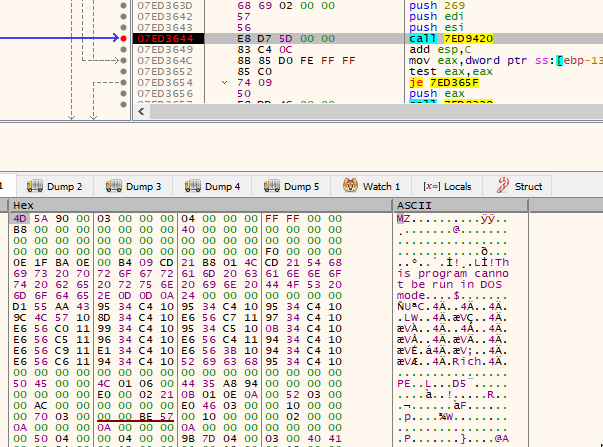The width and height of the screenshot is (603, 447).
Task: Click the Hex column header
Action: 200,205
